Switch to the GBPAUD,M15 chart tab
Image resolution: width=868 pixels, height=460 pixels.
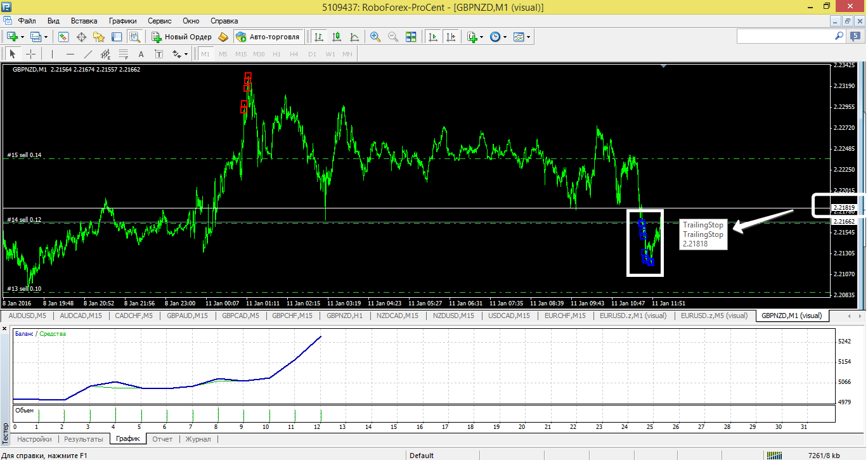point(187,315)
